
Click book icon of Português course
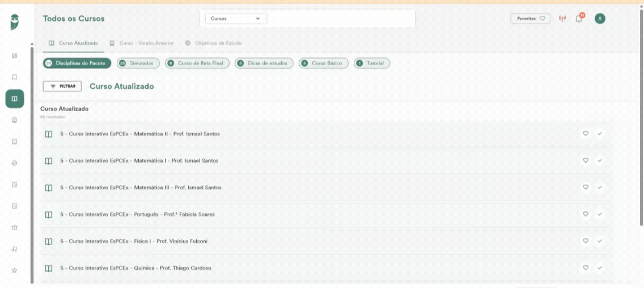[x=48, y=214]
